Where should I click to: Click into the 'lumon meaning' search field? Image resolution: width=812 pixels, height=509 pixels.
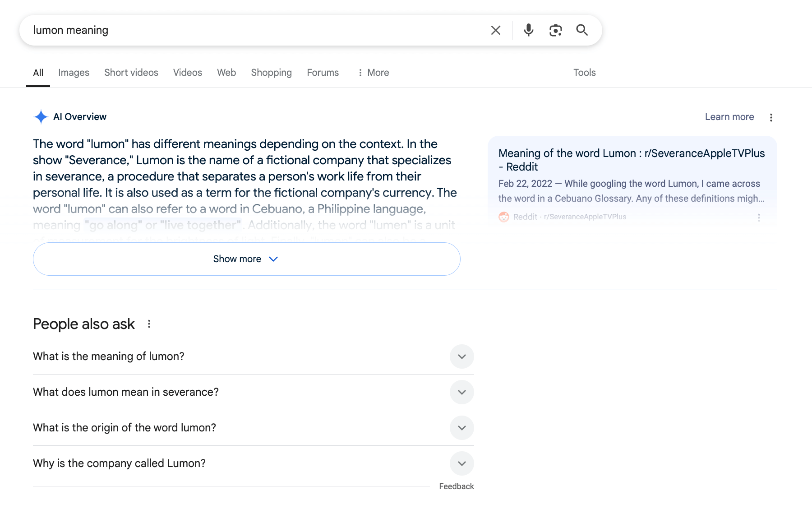253,30
